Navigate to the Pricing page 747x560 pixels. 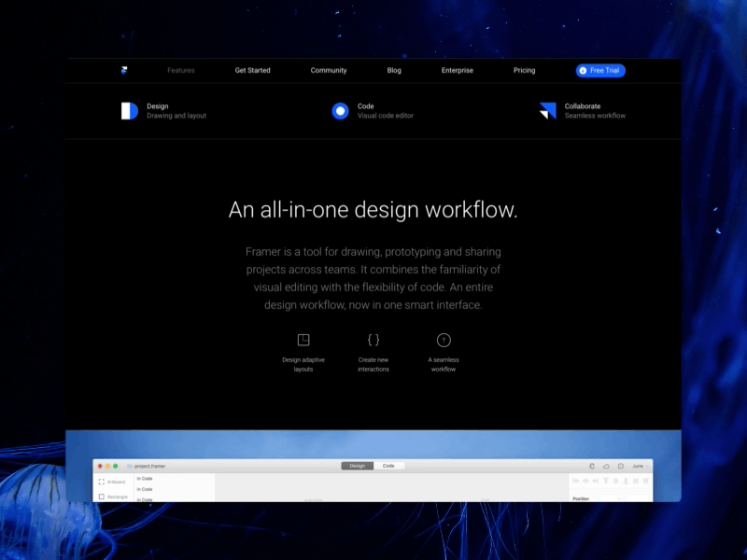524,71
